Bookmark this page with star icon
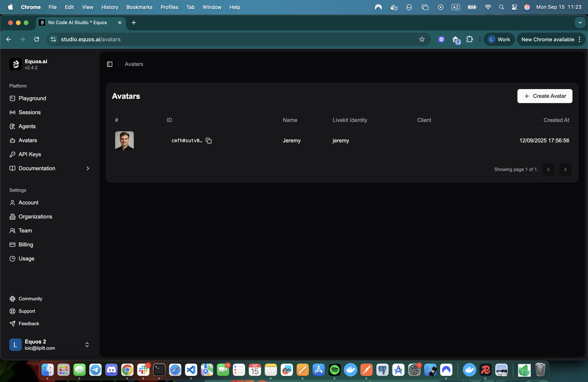 click(x=422, y=39)
